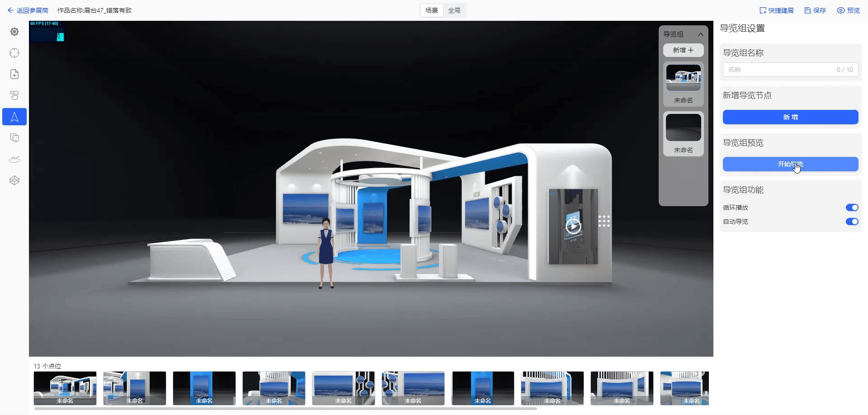The image size is (868, 415).
Task: Select the 场景 tab at top
Action: [x=431, y=10]
